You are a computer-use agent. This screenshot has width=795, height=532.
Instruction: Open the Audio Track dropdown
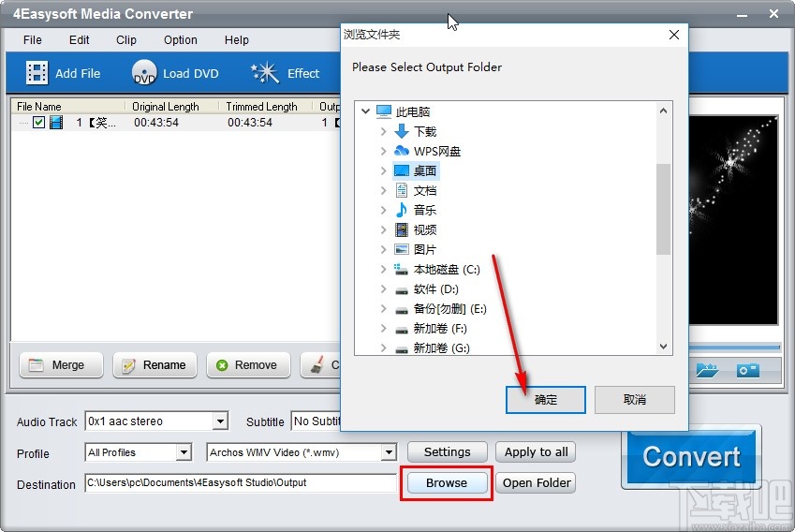coord(220,421)
